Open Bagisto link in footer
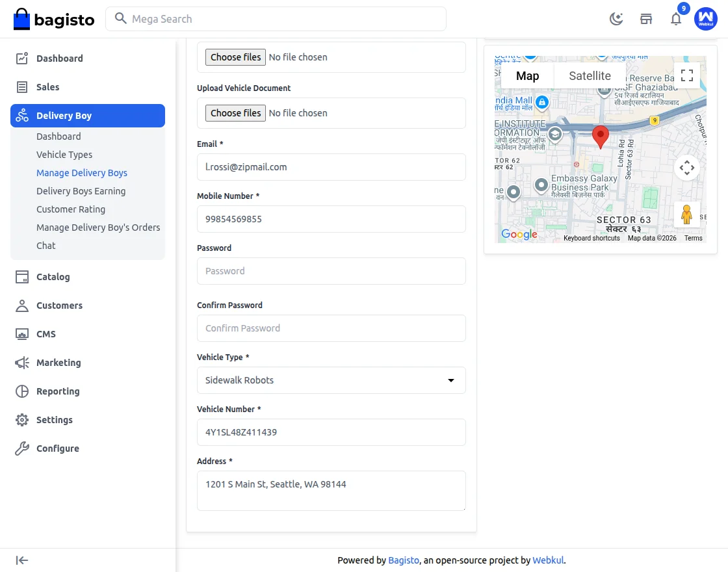This screenshot has height=572, width=728. coord(404,560)
